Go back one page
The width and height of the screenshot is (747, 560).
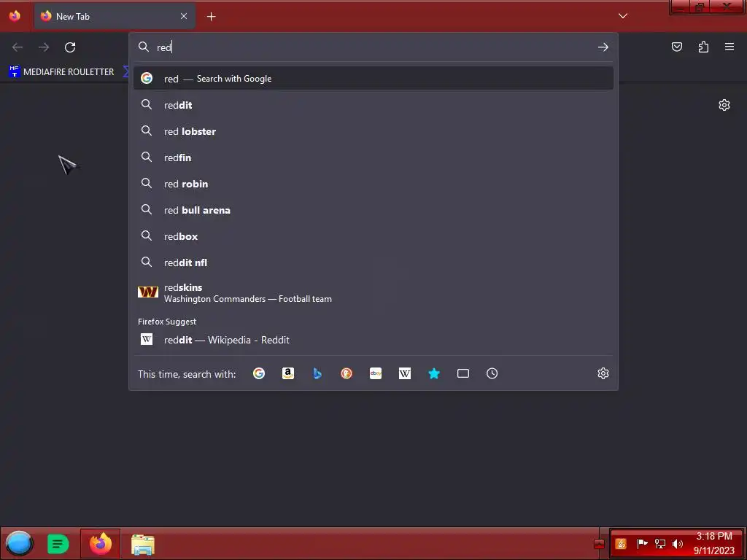tap(18, 47)
